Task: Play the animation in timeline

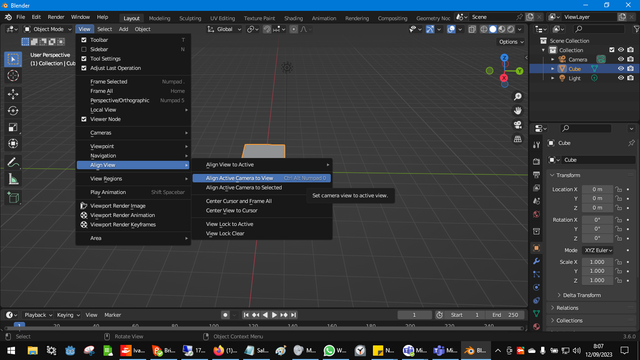Action: coord(274,315)
